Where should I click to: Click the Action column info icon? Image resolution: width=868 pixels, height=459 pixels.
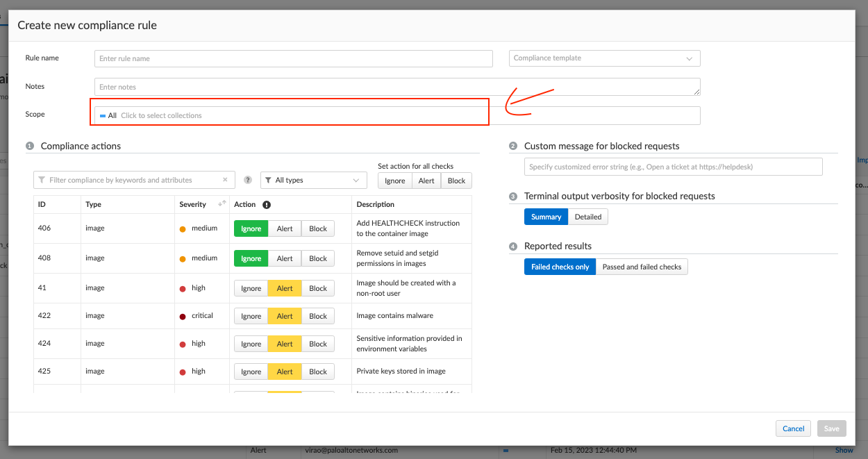click(x=267, y=205)
